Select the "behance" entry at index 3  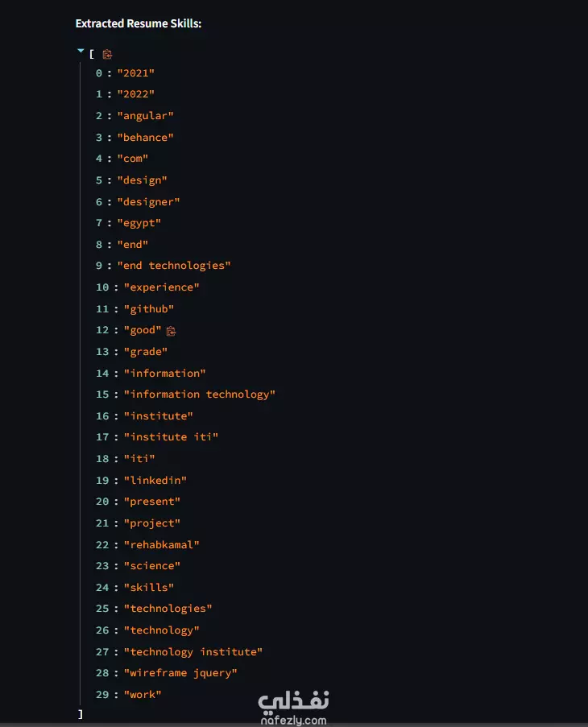point(145,138)
